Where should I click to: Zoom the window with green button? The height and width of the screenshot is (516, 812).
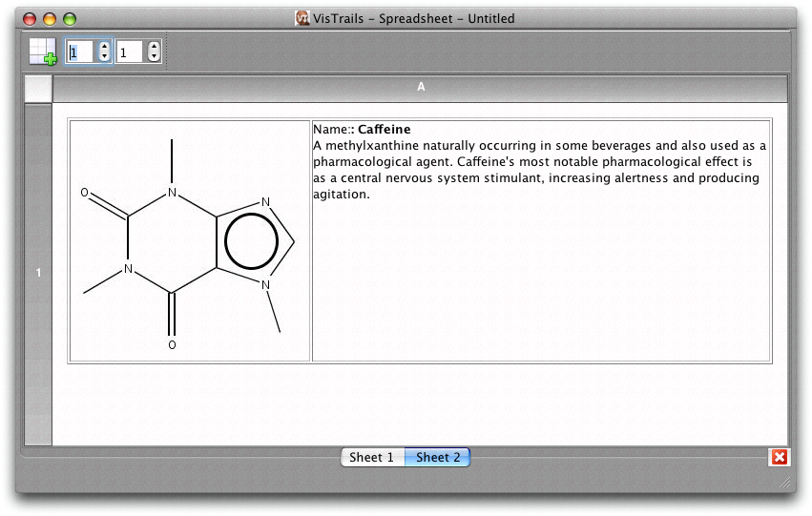point(69,18)
